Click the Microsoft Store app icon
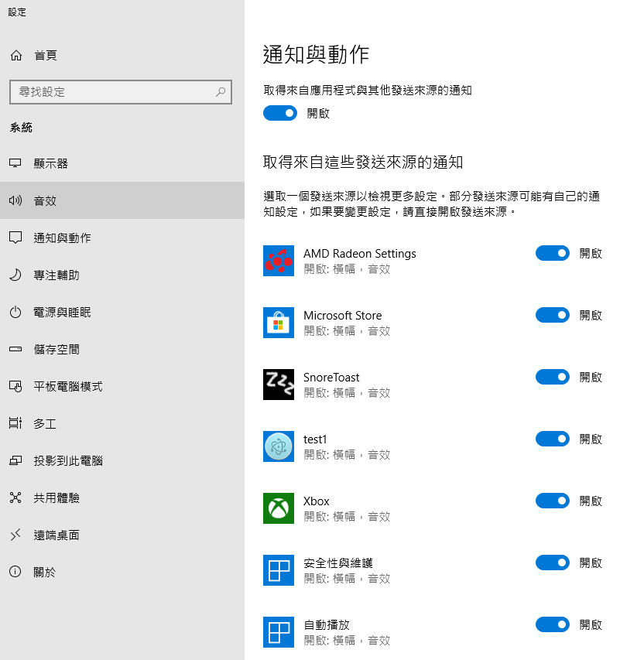 [279, 323]
